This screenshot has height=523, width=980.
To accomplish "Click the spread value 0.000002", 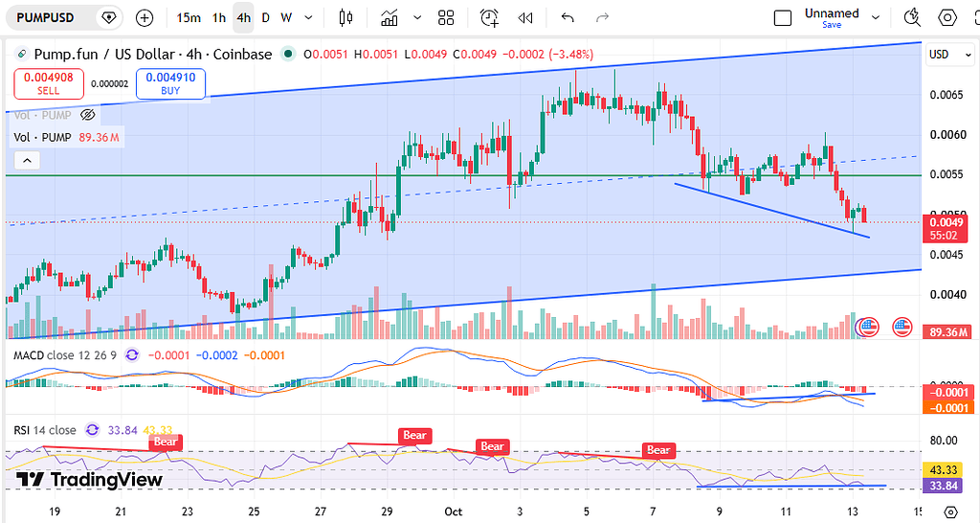I will (110, 84).
